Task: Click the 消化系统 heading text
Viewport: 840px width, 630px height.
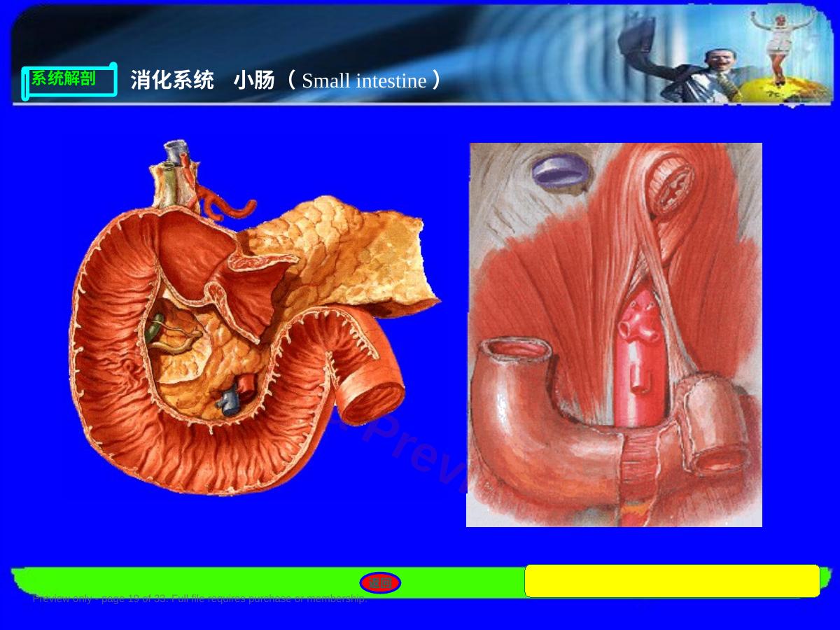Action: tap(172, 80)
